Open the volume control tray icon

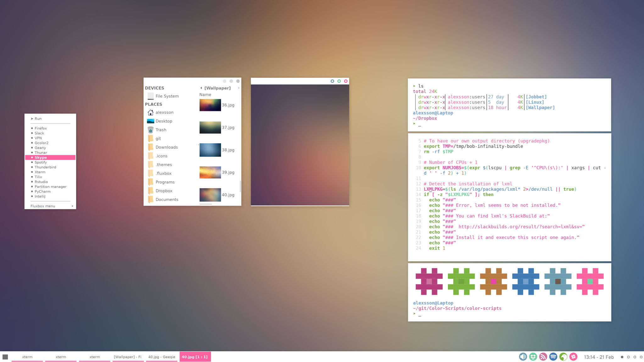[x=523, y=357]
